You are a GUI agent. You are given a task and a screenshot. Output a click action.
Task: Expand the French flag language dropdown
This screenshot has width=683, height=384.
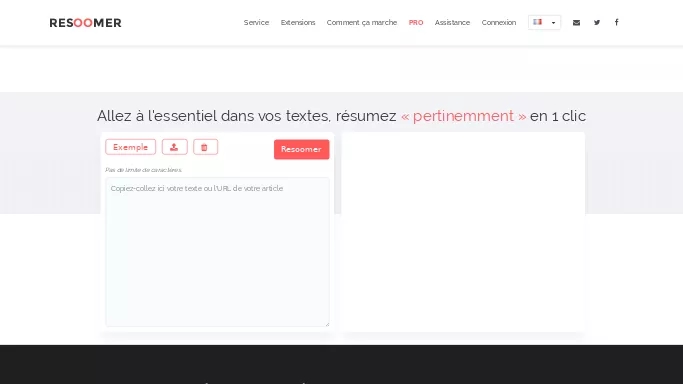click(544, 22)
